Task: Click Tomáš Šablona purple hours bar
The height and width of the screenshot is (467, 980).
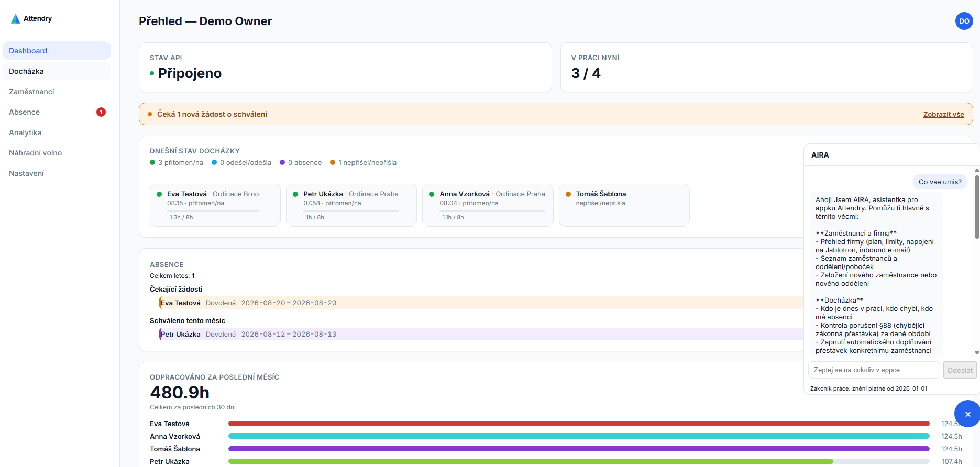Action: click(579, 449)
